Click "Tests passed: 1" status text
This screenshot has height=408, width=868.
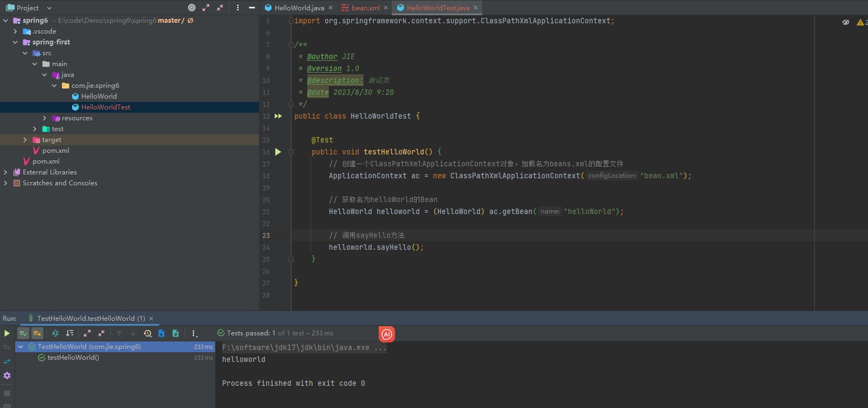[251, 333]
